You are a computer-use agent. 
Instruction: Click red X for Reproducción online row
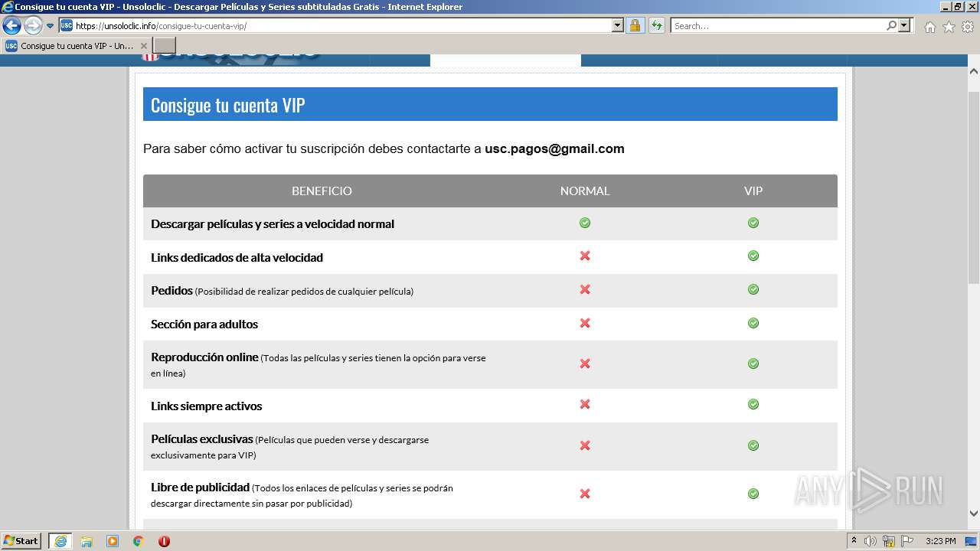click(585, 364)
